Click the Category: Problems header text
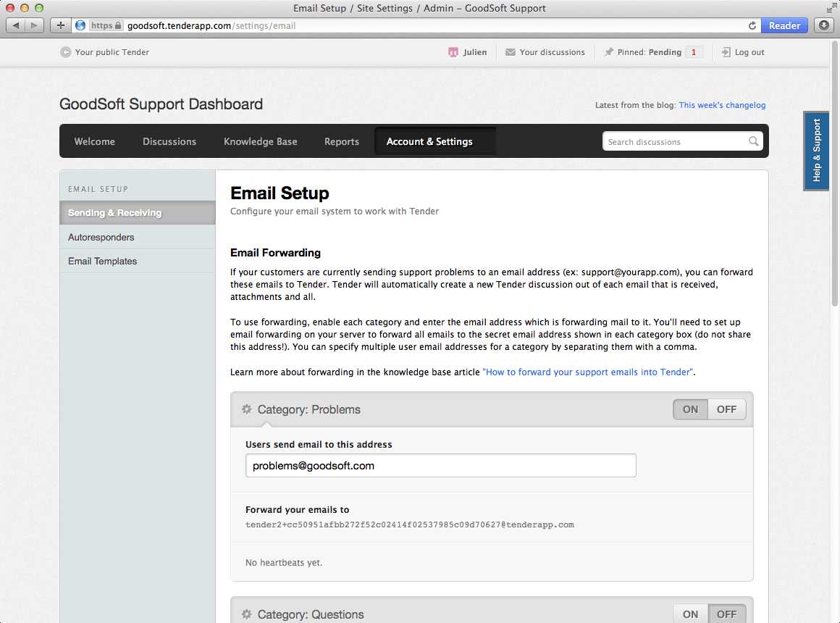The image size is (840, 623). 309,409
